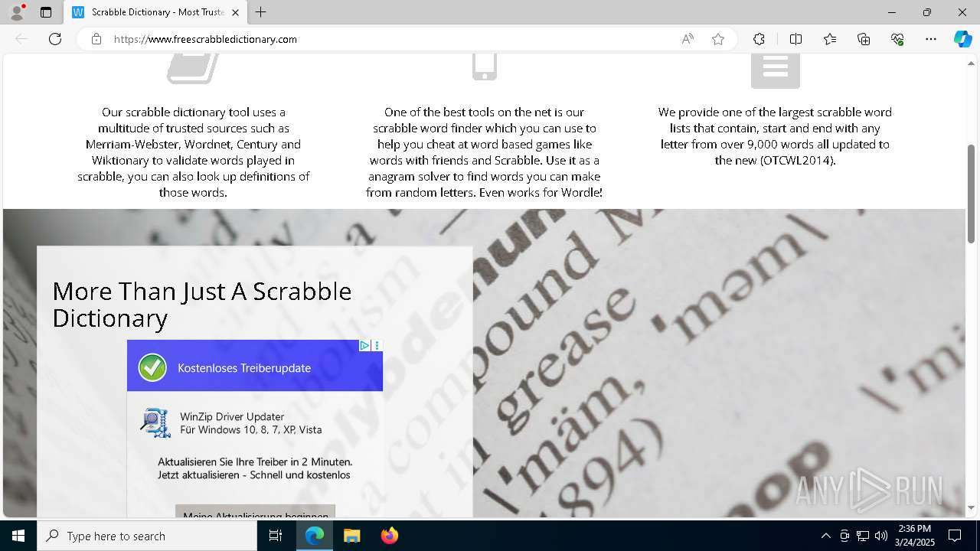Click the address bar URL field
Image resolution: width=980 pixels, height=551 pixels.
pyautogui.click(x=390, y=39)
